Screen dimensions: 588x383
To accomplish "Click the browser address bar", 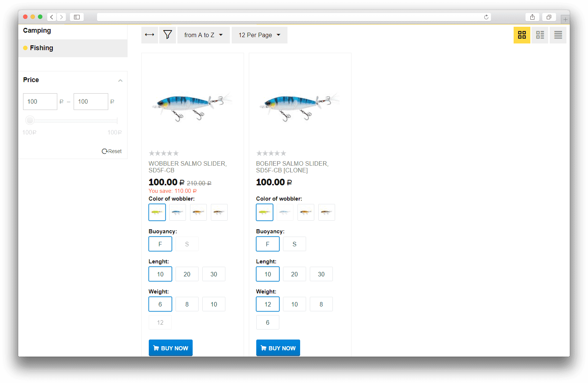I will 294,17.
